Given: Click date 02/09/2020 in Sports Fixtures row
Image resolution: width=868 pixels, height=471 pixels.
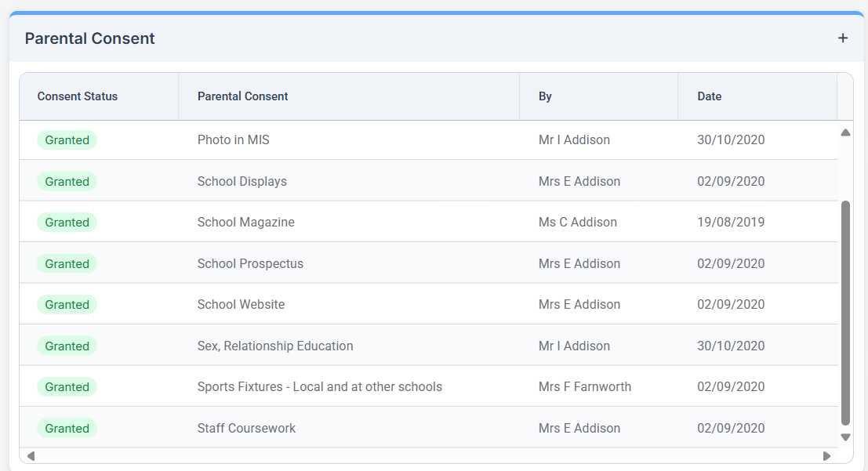Looking at the screenshot, I should tap(731, 387).
